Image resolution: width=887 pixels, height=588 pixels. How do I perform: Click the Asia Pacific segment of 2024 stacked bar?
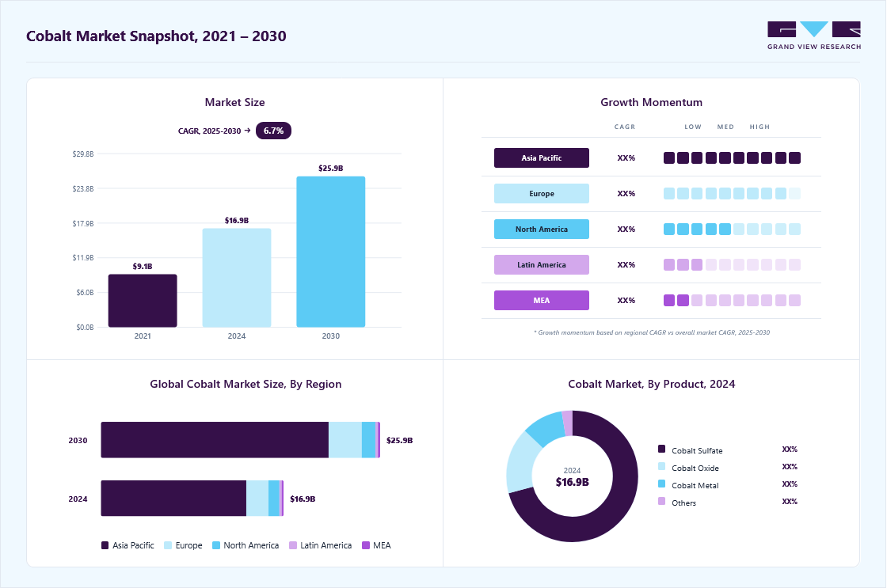coord(173,498)
